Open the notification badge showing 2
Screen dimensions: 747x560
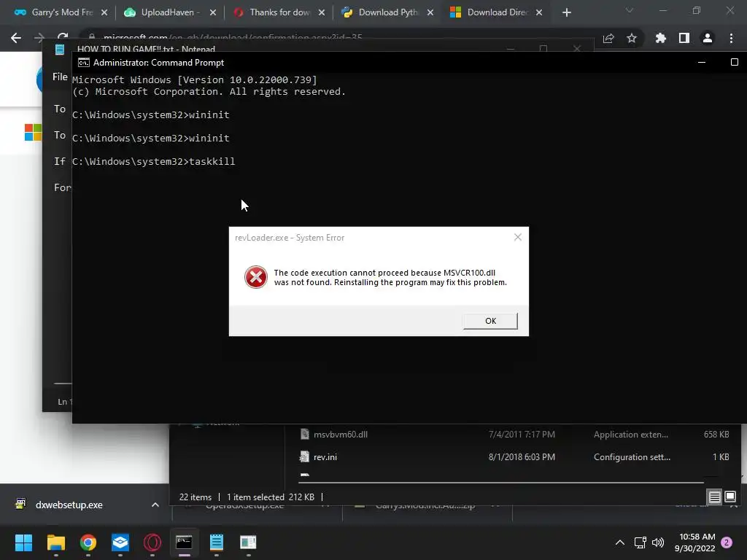pyautogui.click(x=727, y=542)
